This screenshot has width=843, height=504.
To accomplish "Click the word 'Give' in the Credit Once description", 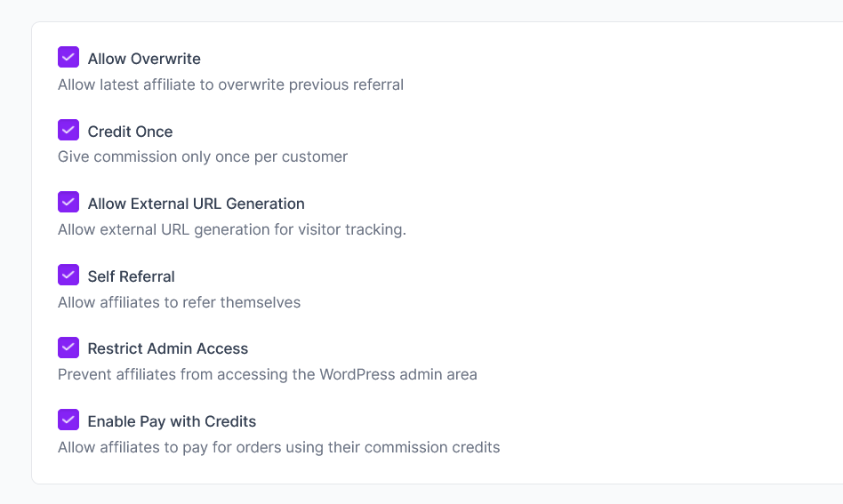I will coord(74,157).
